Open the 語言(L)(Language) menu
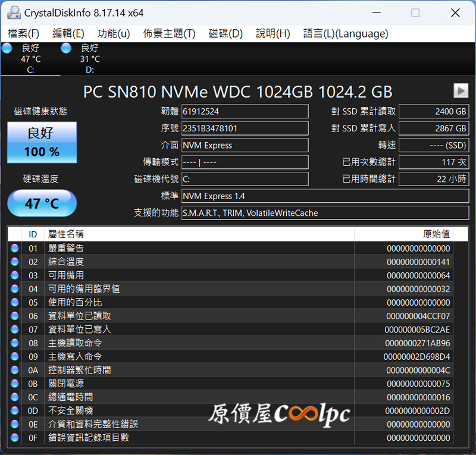Viewport: 476px width, 455px height. click(346, 33)
